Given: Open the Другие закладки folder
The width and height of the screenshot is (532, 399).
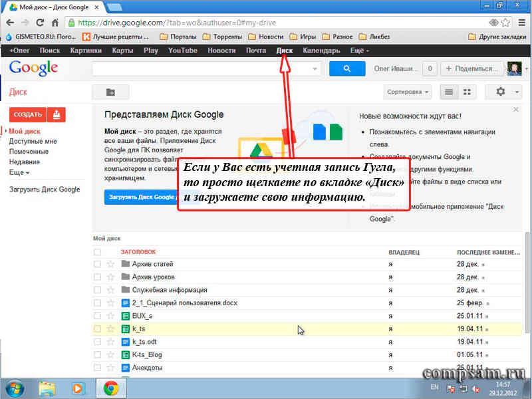Looking at the screenshot, I should [497, 37].
